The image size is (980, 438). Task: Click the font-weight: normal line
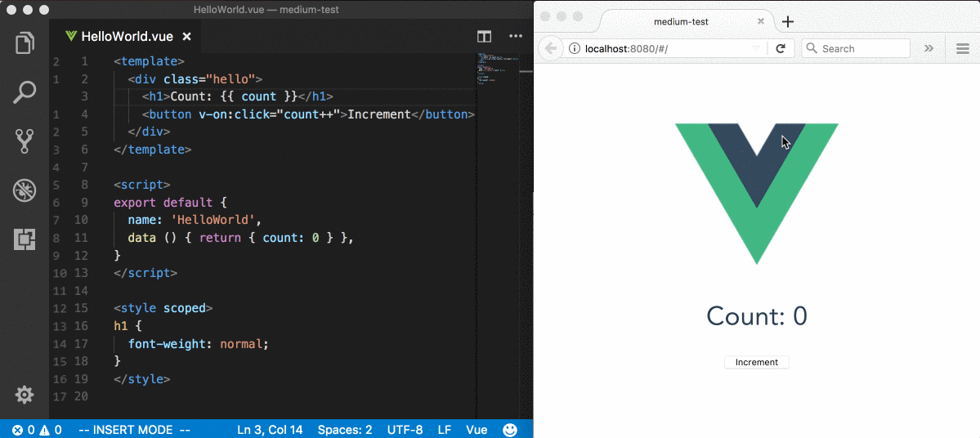[198, 344]
